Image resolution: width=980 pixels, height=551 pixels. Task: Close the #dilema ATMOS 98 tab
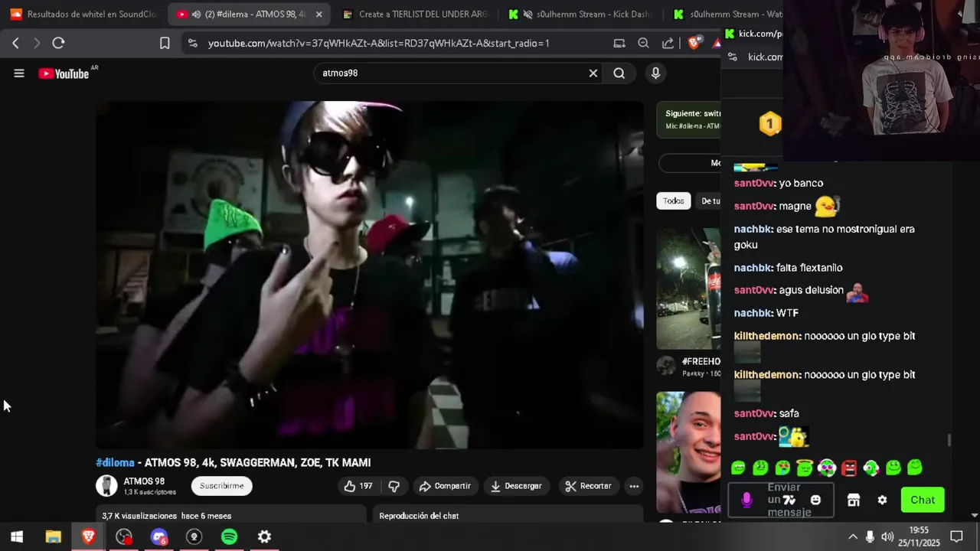pos(319,15)
